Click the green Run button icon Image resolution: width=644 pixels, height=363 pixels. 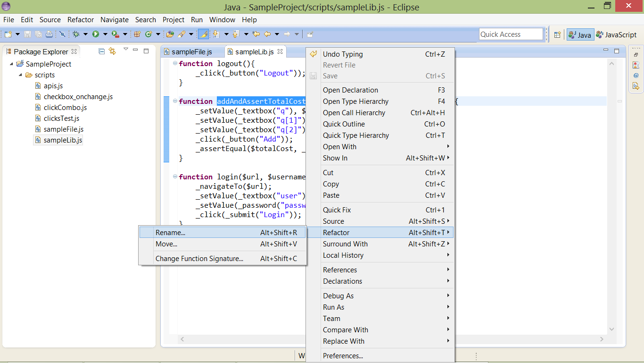coord(96,34)
